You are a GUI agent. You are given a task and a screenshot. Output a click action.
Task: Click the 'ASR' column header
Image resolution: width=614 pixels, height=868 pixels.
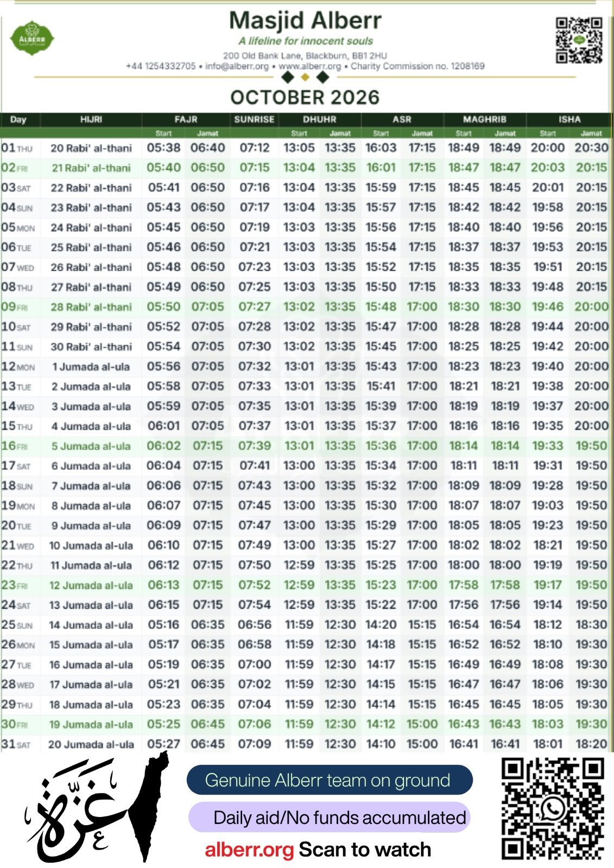tap(402, 119)
